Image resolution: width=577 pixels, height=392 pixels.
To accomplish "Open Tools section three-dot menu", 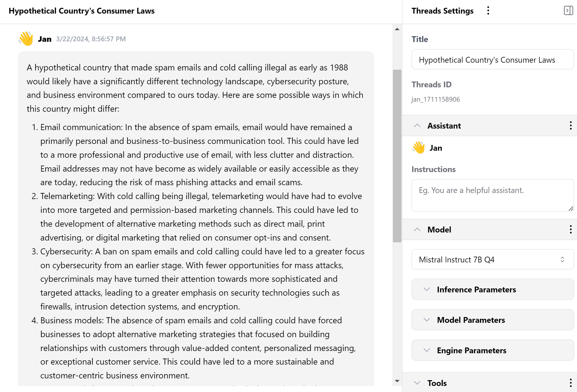I will click(x=570, y=383).
